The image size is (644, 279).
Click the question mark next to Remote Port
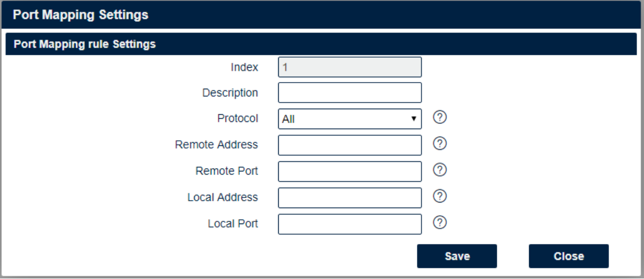(440, 170)
